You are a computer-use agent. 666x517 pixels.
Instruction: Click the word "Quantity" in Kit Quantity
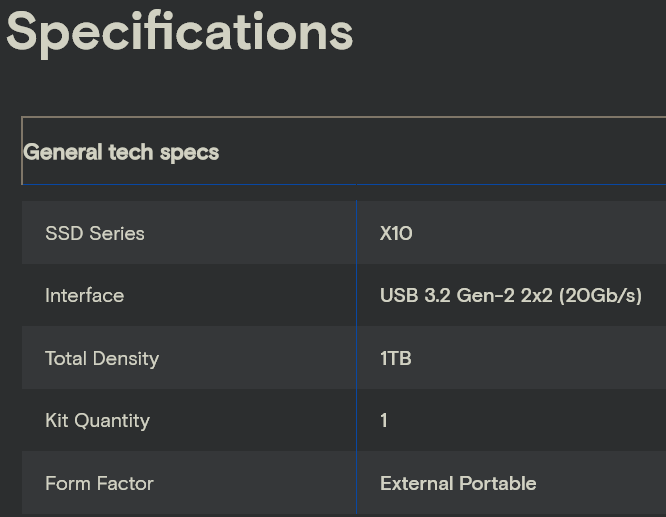click(x=113, y=421)
